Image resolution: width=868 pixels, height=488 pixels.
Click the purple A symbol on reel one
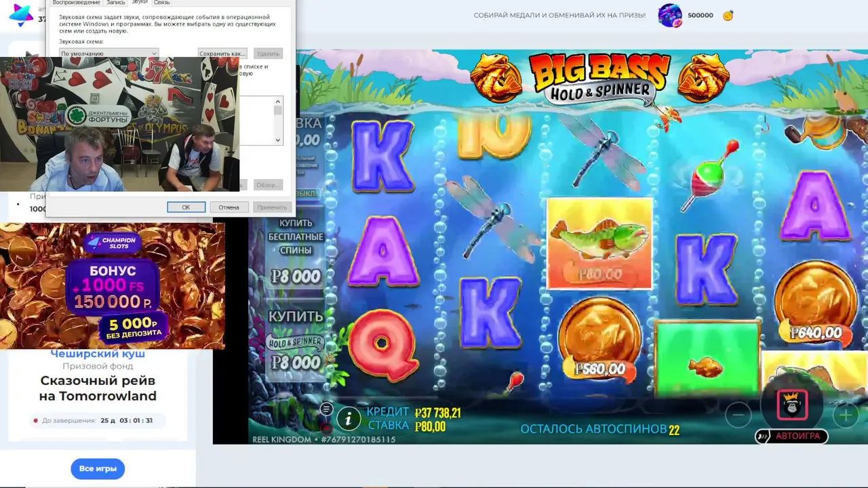[384, 251]
